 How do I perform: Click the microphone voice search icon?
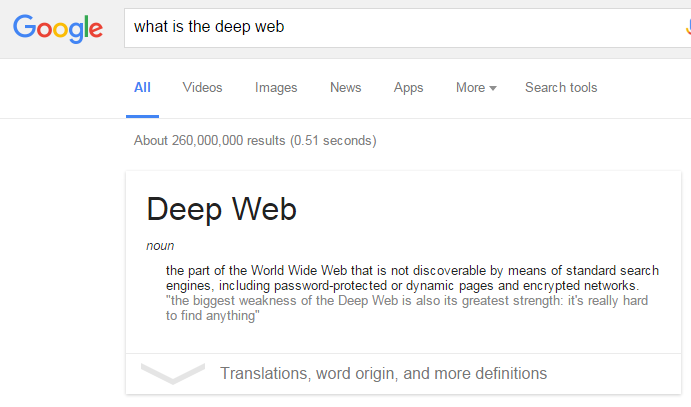(x=688, y=27)
